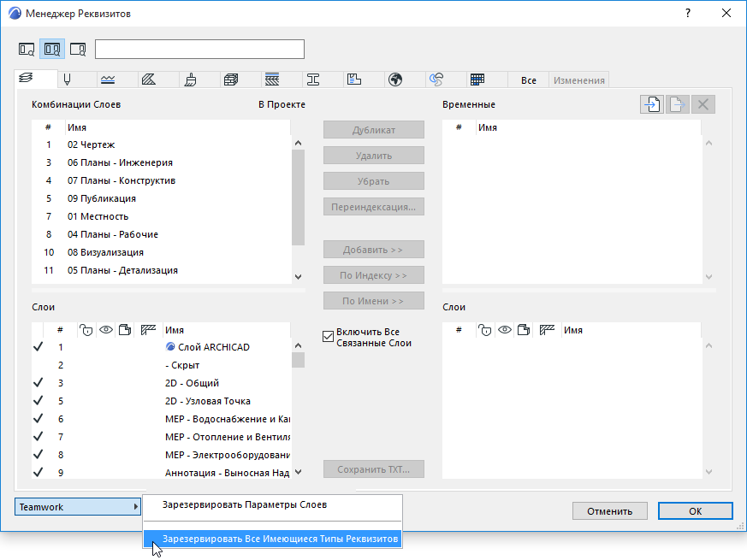Toggle checkmark for Аннотация - Выносная layer

39,473
